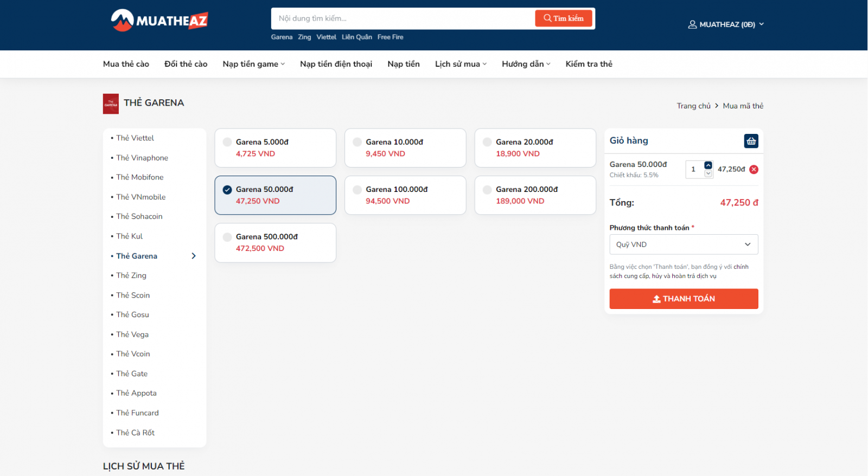
Task: Click the cart quantity input field
Action: [694, 169]
